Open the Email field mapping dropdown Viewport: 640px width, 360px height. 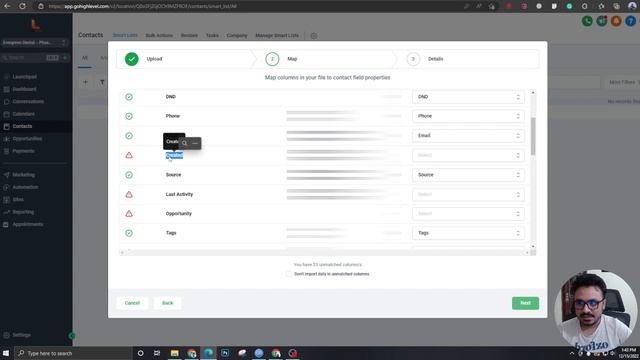(x=468, y=136)
